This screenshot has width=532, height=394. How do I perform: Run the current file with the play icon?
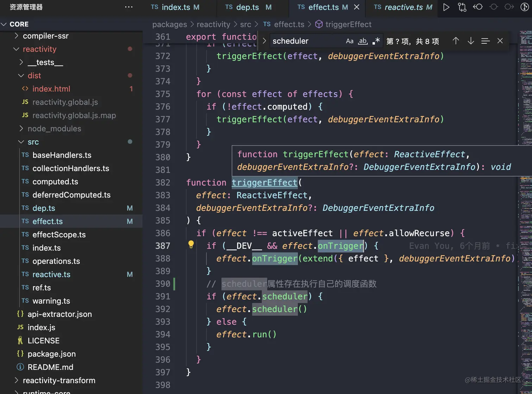pos(446,7)
